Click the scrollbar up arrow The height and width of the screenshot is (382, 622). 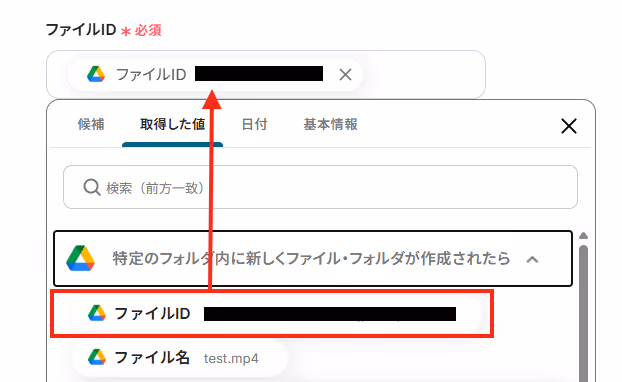[583, 236]
